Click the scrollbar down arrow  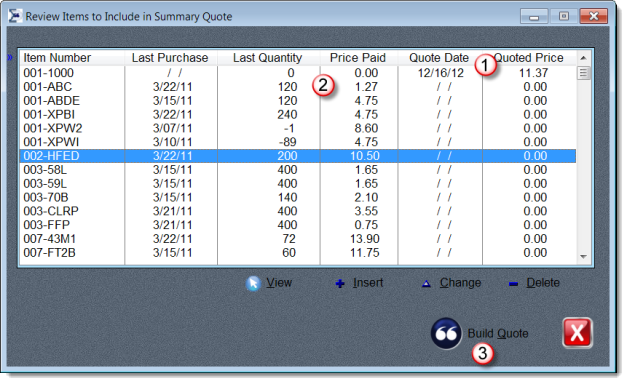tap(583, 256)
